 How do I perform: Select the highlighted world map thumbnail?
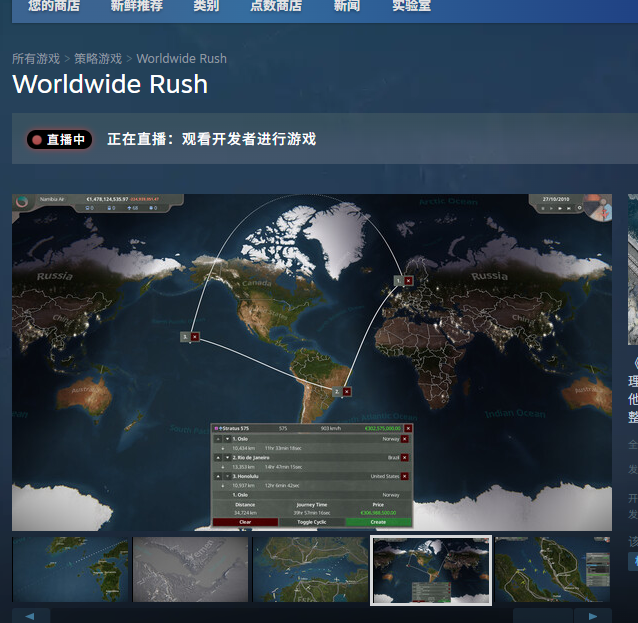(x=431, y=571)
